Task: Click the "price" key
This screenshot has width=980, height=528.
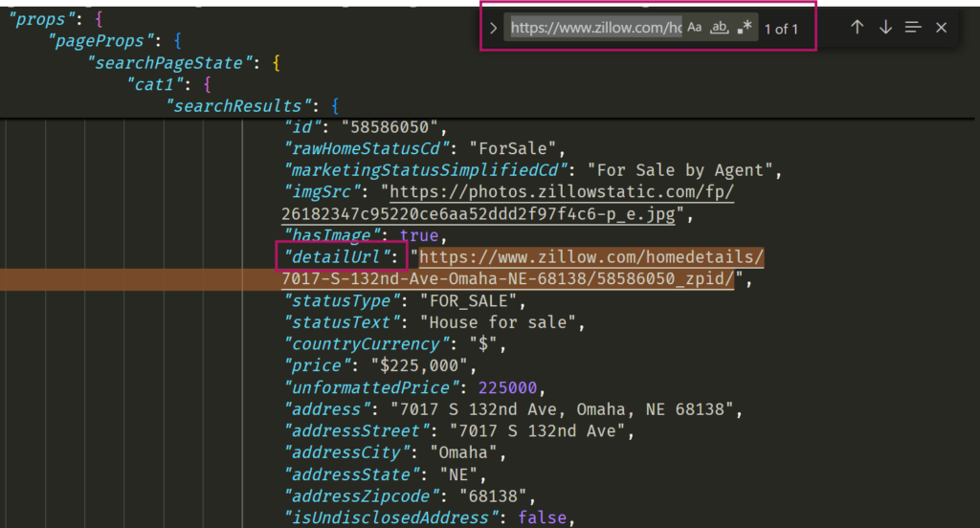Action: (x=318, y=366)
